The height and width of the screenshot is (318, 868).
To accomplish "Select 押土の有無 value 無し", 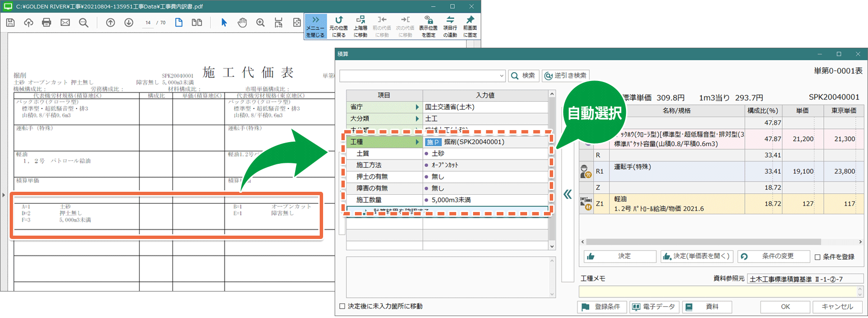I will tap(486, 177).
